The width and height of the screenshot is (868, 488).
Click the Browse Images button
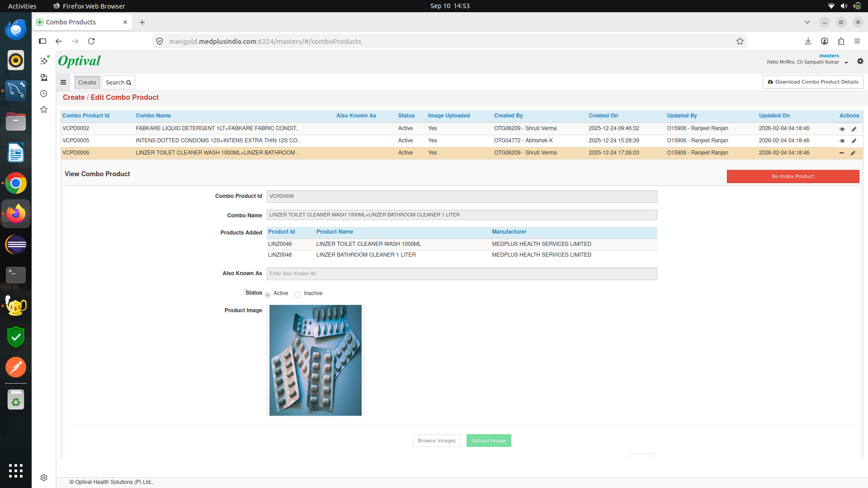(437, 441)
